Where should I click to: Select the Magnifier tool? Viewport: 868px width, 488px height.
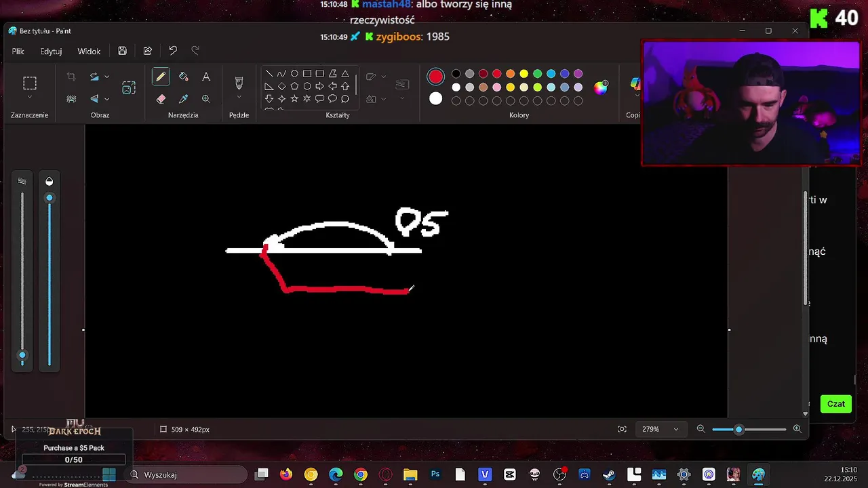click(x=206, y=99)
